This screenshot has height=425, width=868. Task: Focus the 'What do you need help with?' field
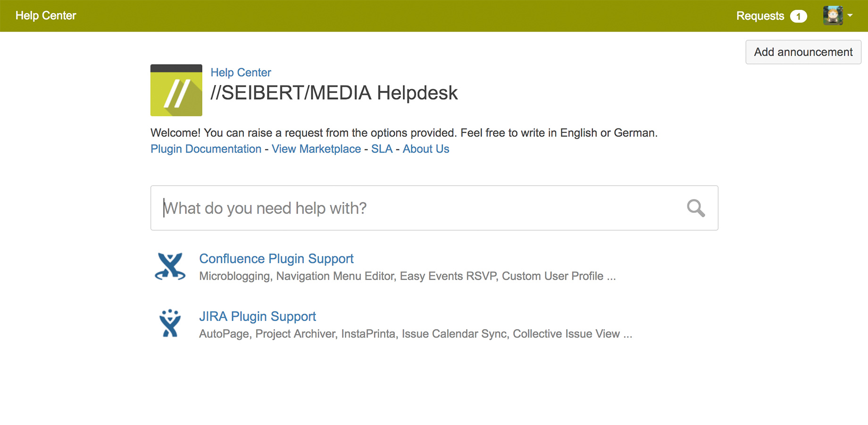[x=415, y=208]
